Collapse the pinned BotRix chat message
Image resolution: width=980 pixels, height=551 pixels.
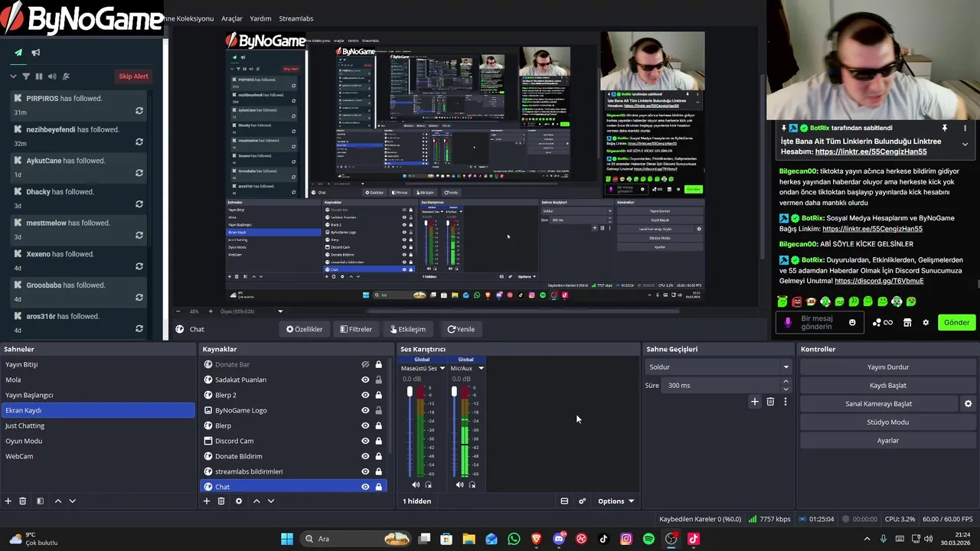965,144
